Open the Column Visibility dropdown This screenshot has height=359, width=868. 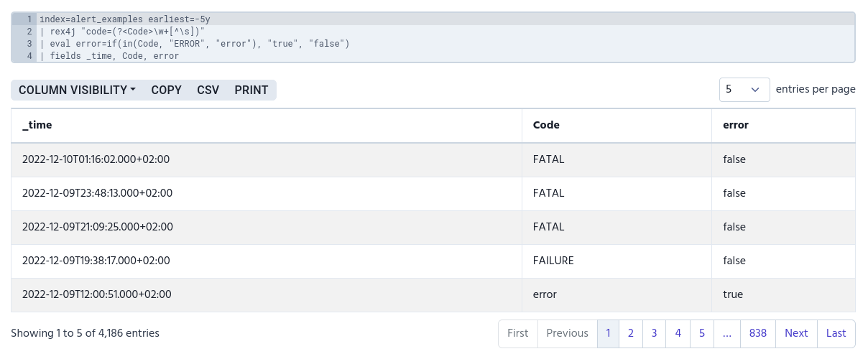tap(77, 90)
